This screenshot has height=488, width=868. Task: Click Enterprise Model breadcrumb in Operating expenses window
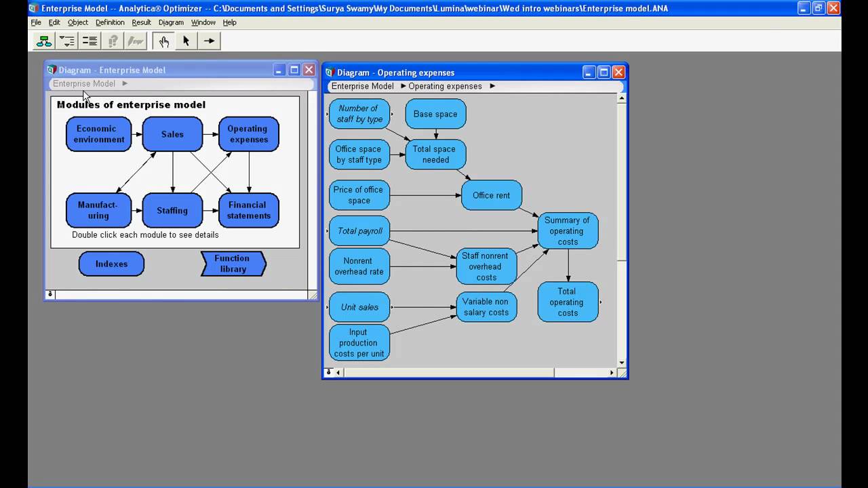(x=362, y=86)
